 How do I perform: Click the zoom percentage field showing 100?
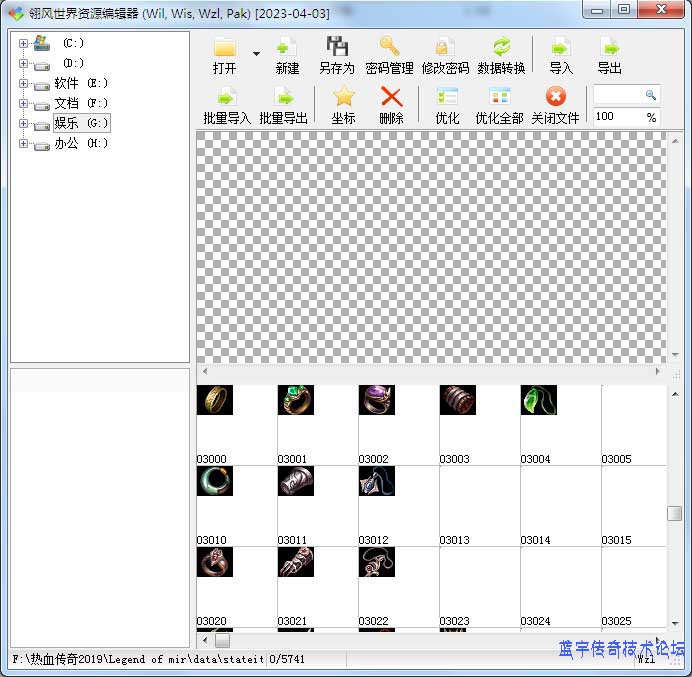pos(617,117)
